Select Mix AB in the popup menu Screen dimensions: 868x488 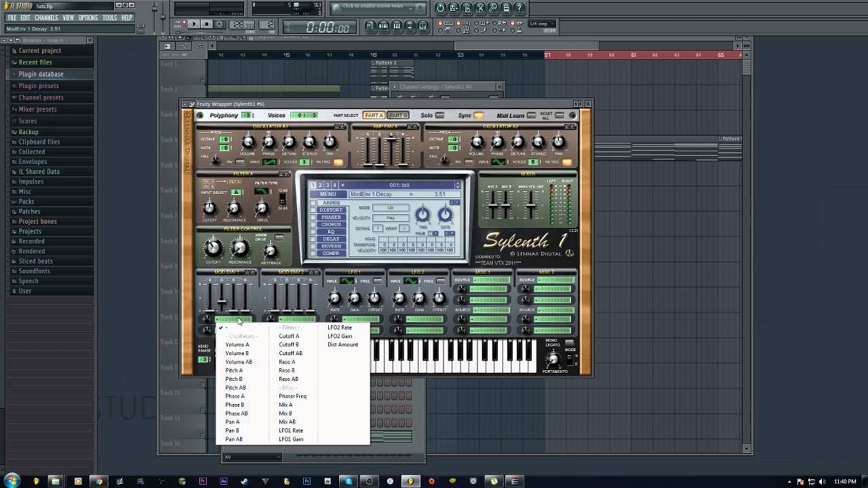pyautogui.click(x=287, y=422)
